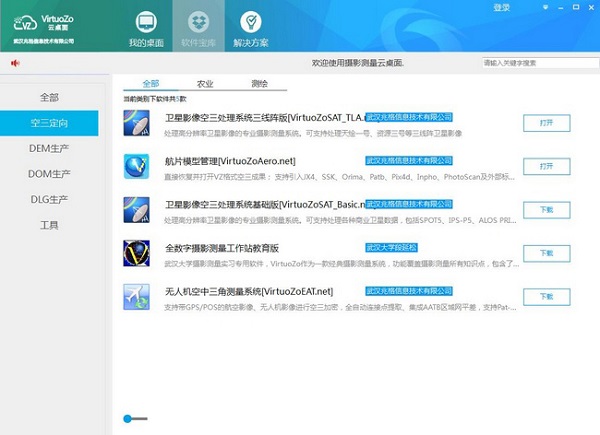Select 全部 filter tab
This screenshot has width=600, height=435.
(x=151, y=84)
